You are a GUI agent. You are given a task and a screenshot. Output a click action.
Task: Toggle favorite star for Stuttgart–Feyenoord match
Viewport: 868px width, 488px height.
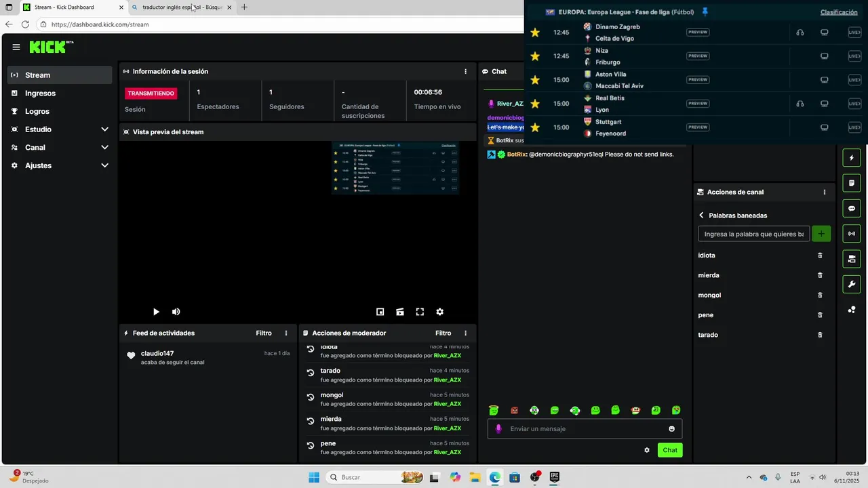pyautogui.click(x=535, y=127)
